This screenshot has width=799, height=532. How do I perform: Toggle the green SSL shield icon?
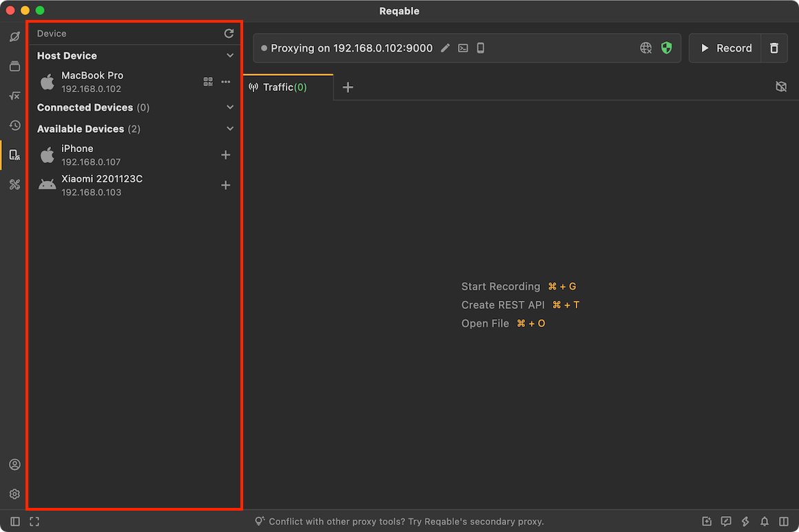pyautogui.click(x=667, y=48)
